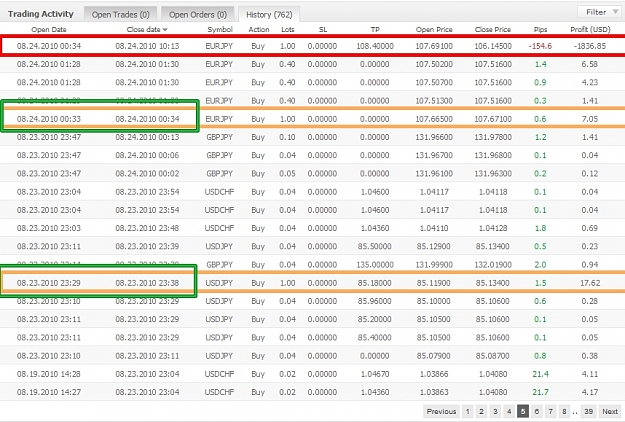Click TP value 1.04360 in USDCHF 23:03 row
625x422 pixels.
375,228
